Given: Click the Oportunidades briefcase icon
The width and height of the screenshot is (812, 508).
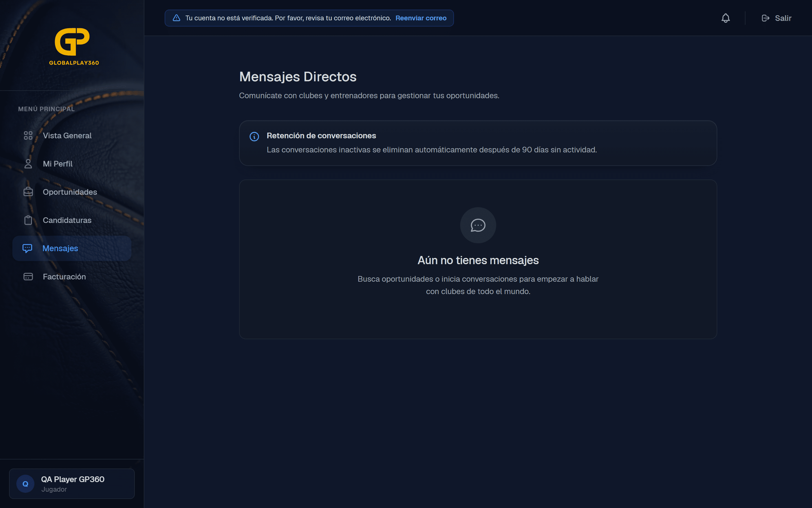Looking at the screenshot, I should [28, 192].
